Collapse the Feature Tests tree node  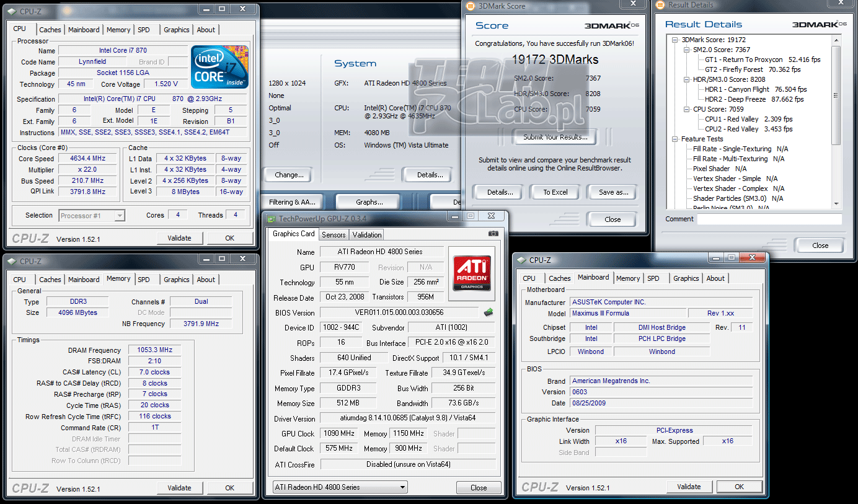click(675, 139)
